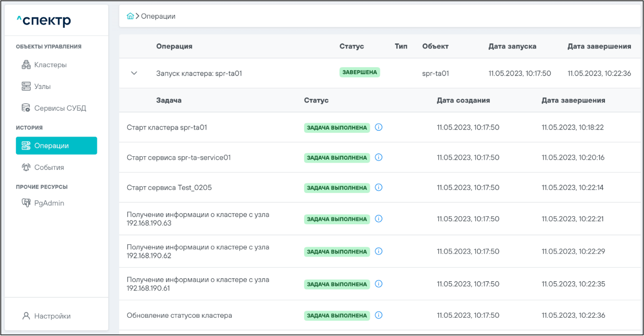Click the home icon in breadcrumb
This screenshot has width=644, height=336.
click(x=130, y=16)
